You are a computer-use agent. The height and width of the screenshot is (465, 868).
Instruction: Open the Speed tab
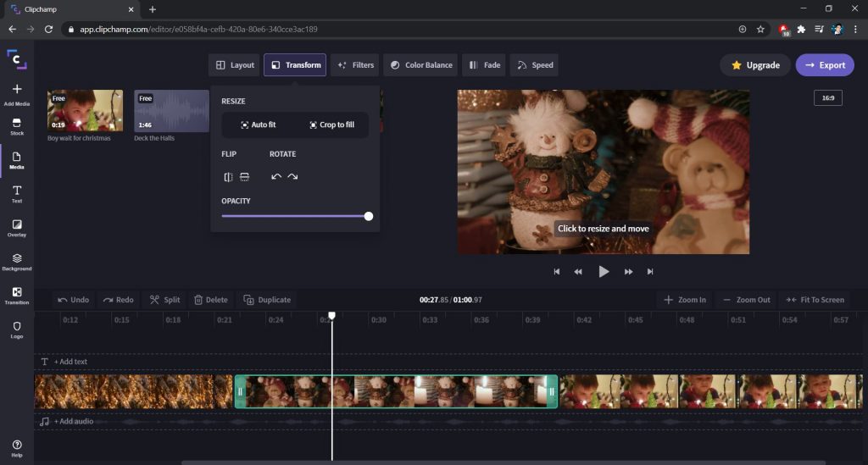[x=535, y=65]
